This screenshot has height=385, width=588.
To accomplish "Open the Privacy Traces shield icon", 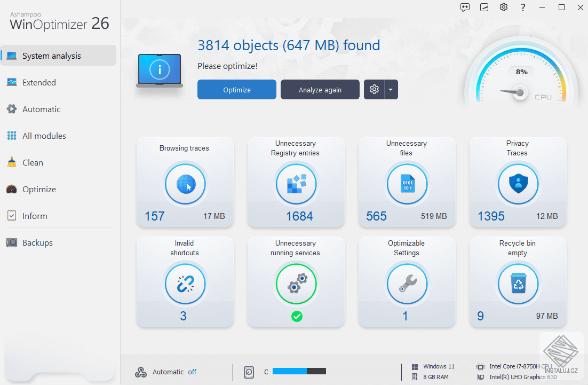I will [518, 184].
